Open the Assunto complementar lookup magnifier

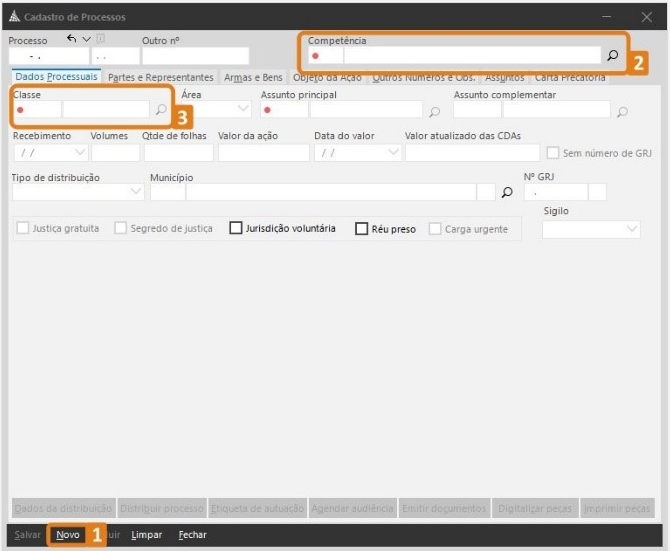(x=622, y=111)
